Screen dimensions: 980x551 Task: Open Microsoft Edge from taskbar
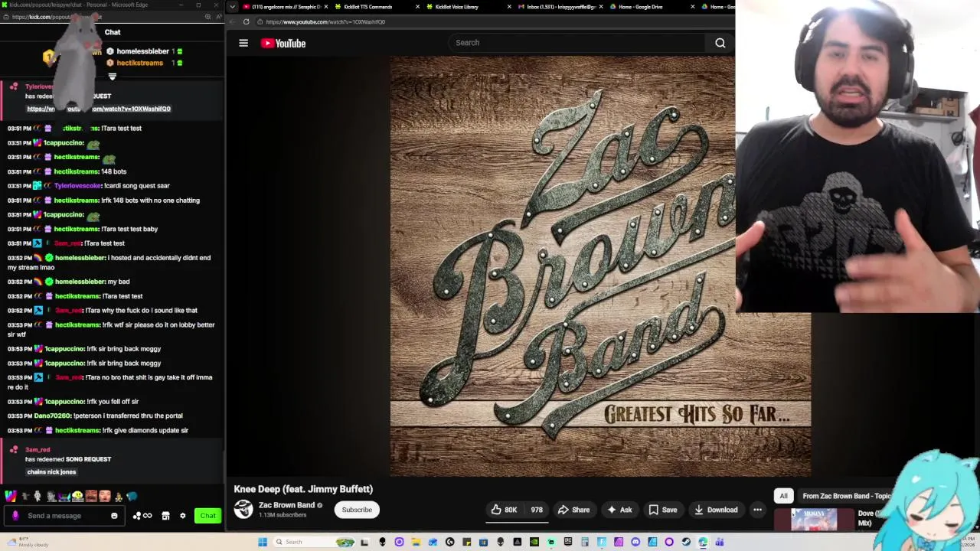pos(703,542)
